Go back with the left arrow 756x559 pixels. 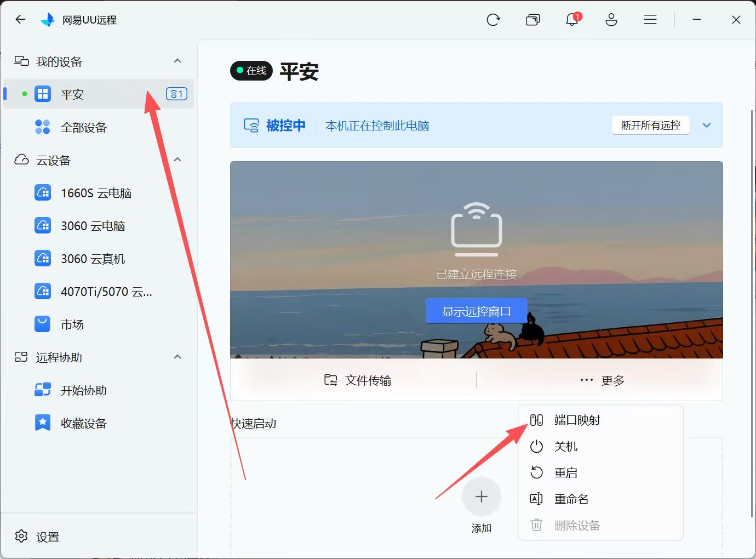point(21,20)
